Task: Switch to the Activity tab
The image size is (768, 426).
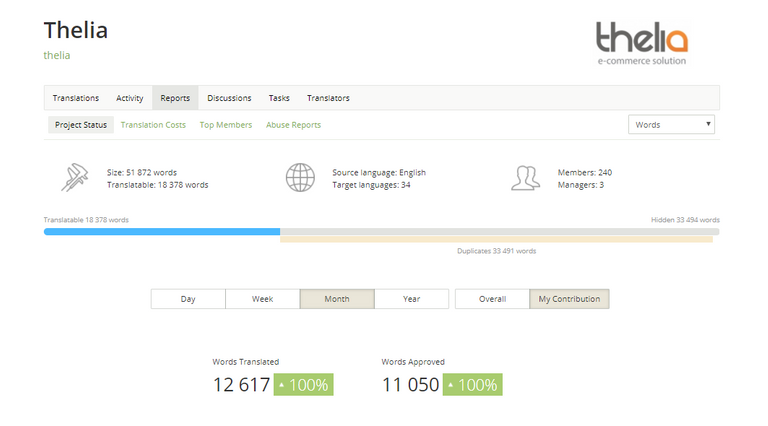Action: (130, 98)
